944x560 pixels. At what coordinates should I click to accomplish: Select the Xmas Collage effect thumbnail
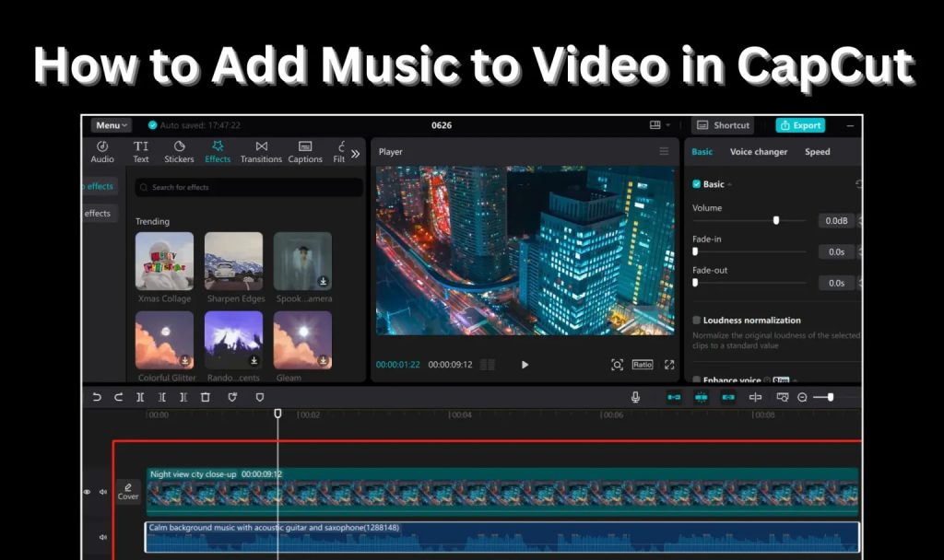164,261
